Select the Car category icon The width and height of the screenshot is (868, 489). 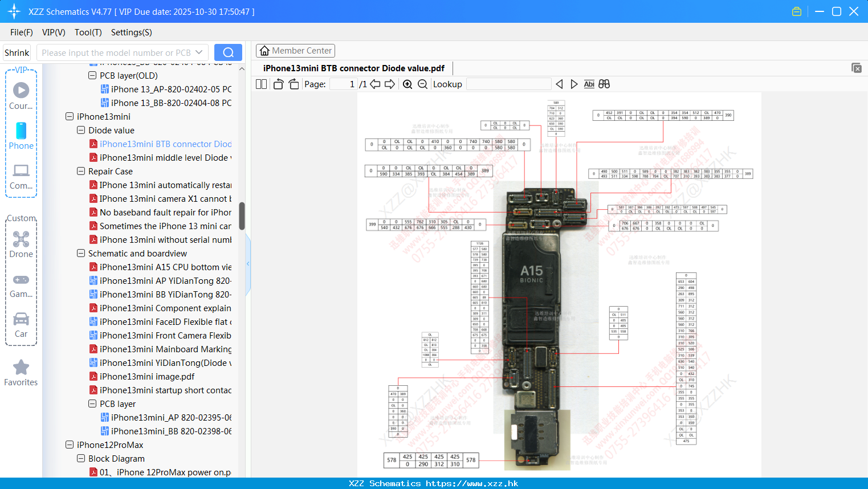21,325
